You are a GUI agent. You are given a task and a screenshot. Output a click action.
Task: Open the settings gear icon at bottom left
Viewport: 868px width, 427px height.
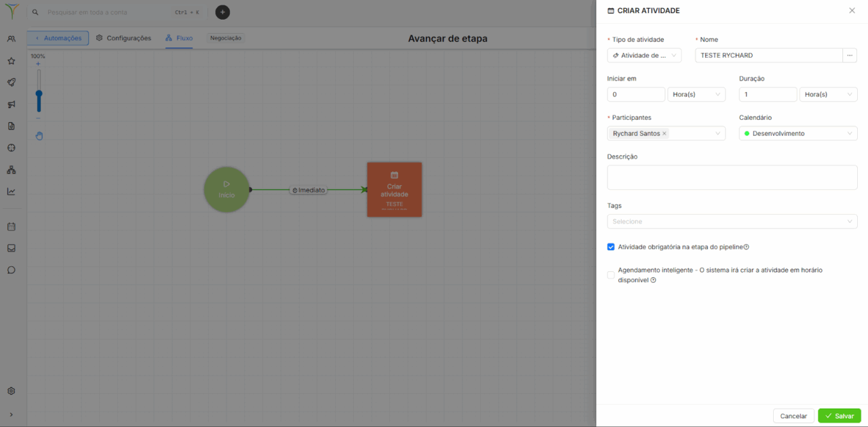(12, 391)
